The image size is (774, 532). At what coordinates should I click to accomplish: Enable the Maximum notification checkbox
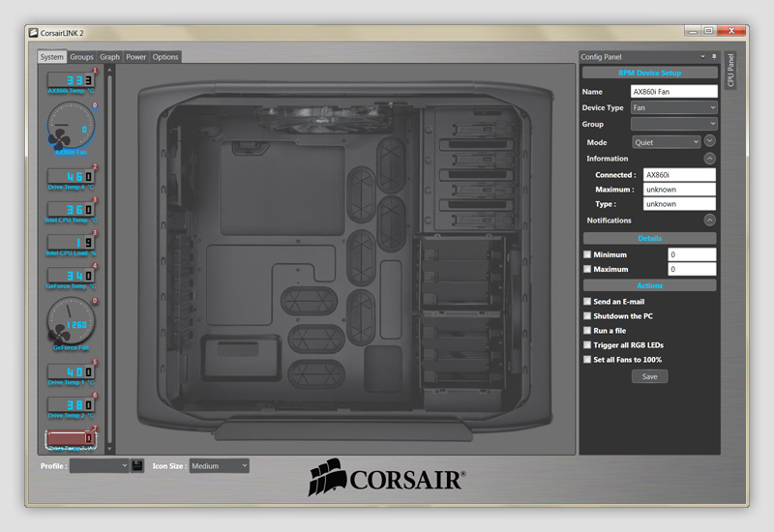587,269
